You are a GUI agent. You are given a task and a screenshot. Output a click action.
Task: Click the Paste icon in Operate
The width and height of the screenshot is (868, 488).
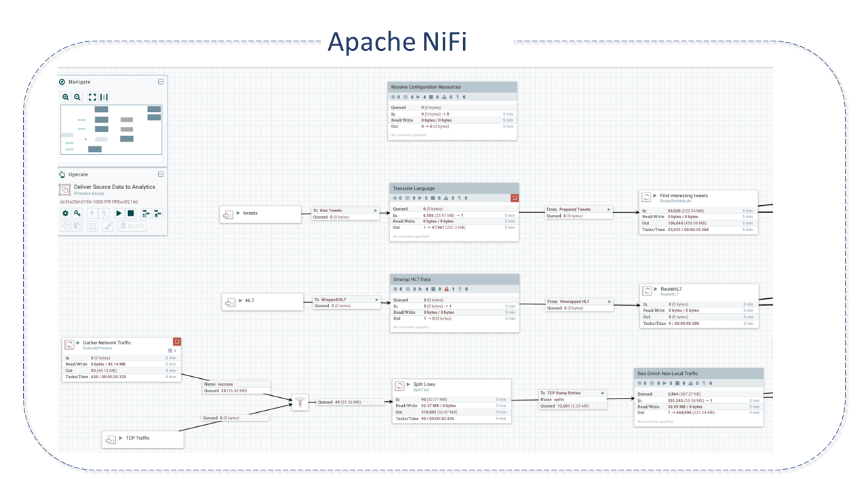pyautogui.click(x=77, y=226)
